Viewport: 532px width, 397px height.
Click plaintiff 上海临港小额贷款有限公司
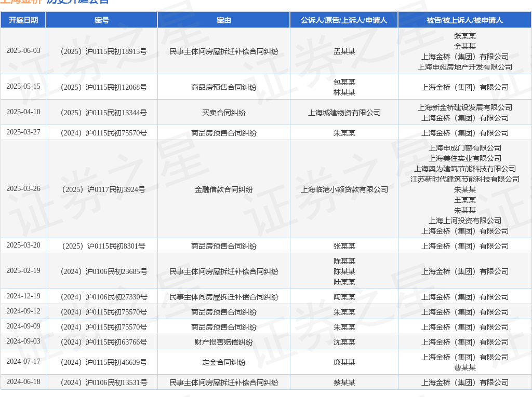[344, 189]
